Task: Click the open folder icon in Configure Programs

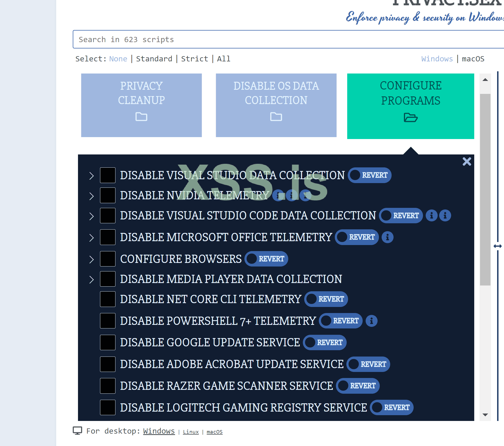Action: pyautogui.click(x=411, y=118)
